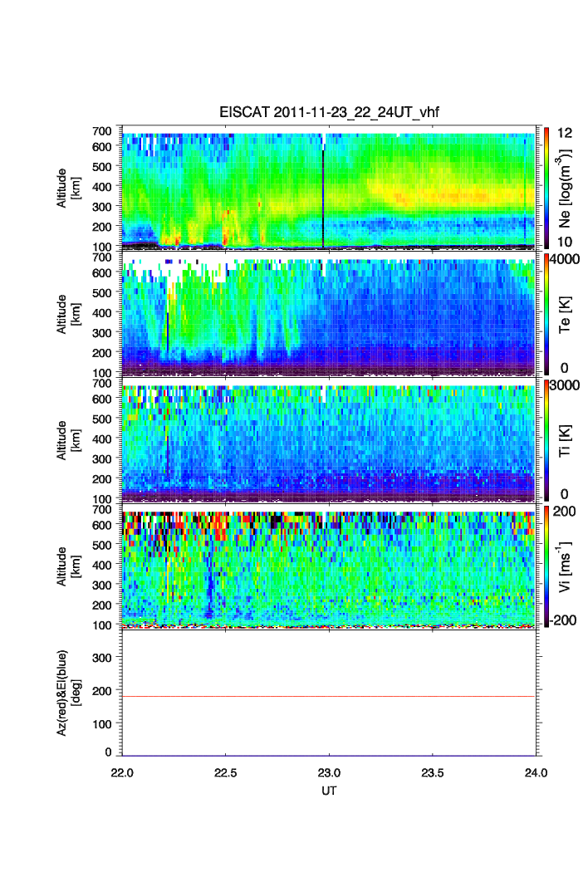Click the dark vertical data gap in Ne panel
The width and height of the screenshot is (588, 882).
(x=323, y=198)
